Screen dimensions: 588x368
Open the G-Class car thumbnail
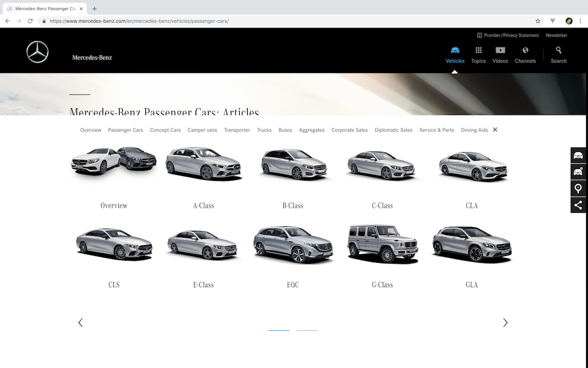[382, 243]
